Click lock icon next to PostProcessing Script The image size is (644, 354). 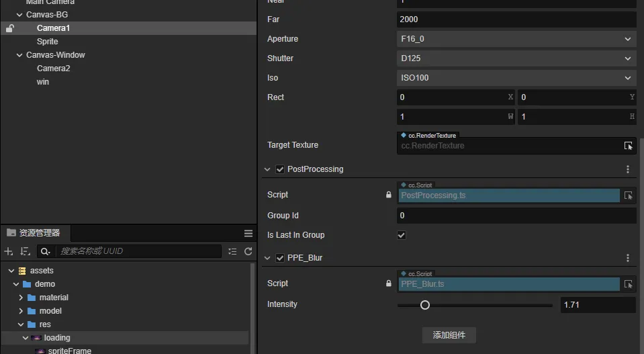click(389, 195)
